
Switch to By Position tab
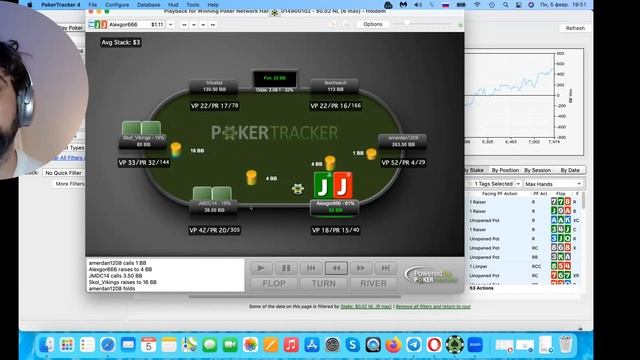[x=505, y=170]
